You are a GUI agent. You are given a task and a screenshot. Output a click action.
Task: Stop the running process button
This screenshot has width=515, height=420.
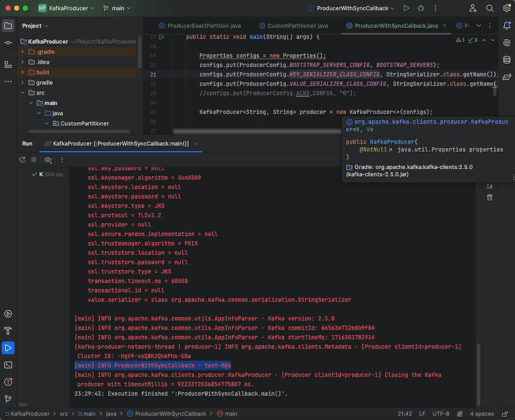pyautogui.click(x=33, y=160)
